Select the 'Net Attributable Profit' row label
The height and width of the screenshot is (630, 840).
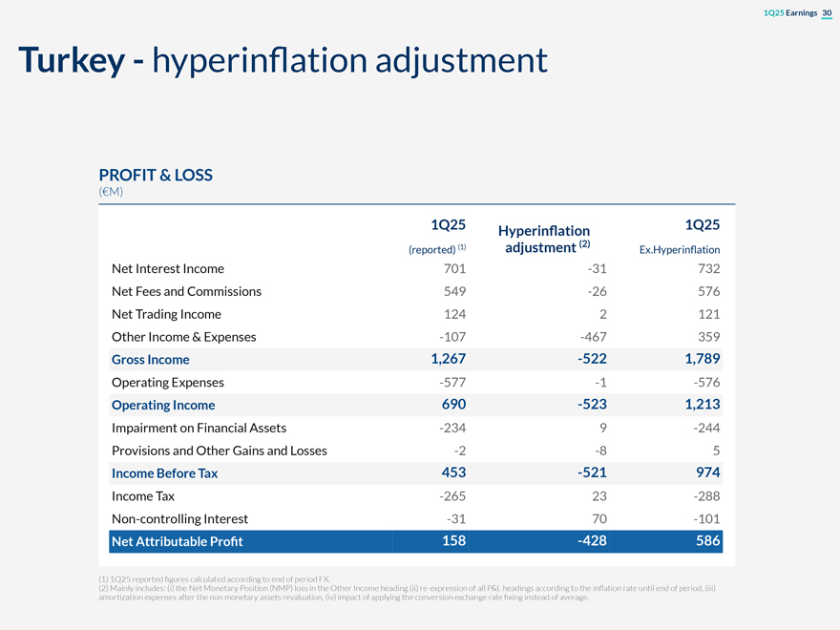177,541
